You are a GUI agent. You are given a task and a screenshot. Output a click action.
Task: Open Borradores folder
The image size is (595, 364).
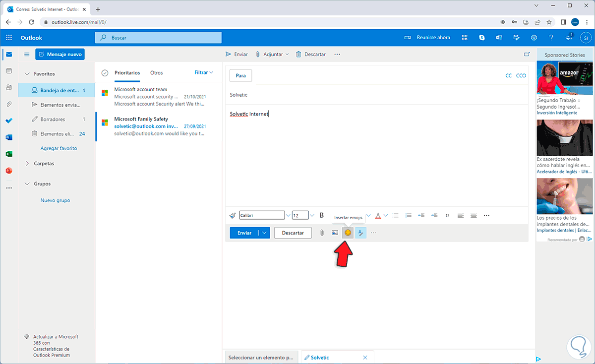click(x=57, y=120)
